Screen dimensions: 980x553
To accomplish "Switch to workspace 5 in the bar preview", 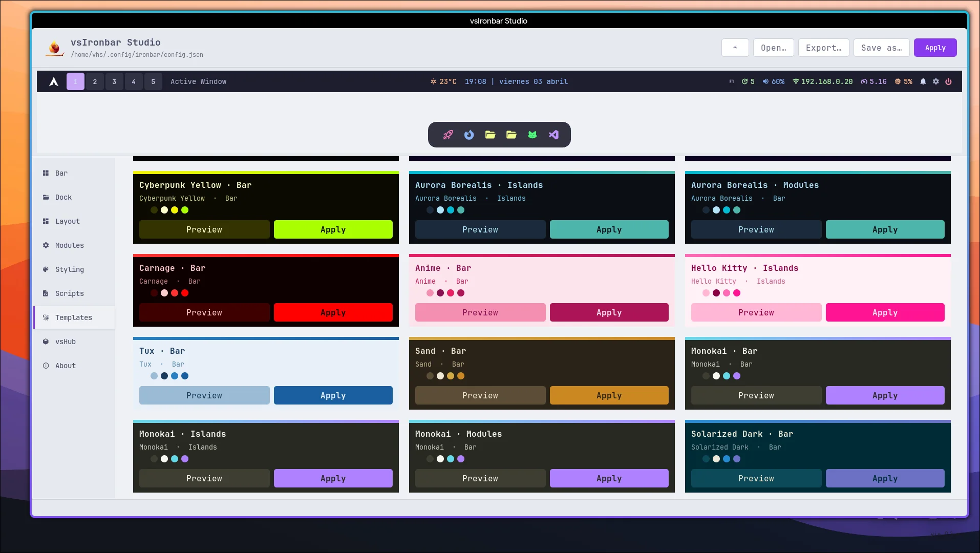I will pos(153,81).
